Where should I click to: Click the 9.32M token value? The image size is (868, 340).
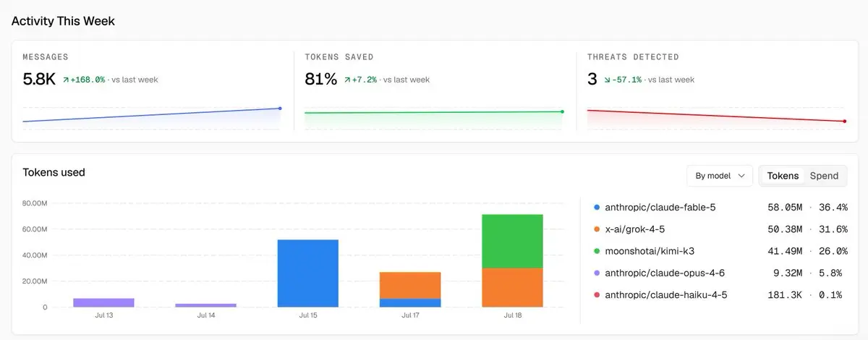[x=788, y=273]
